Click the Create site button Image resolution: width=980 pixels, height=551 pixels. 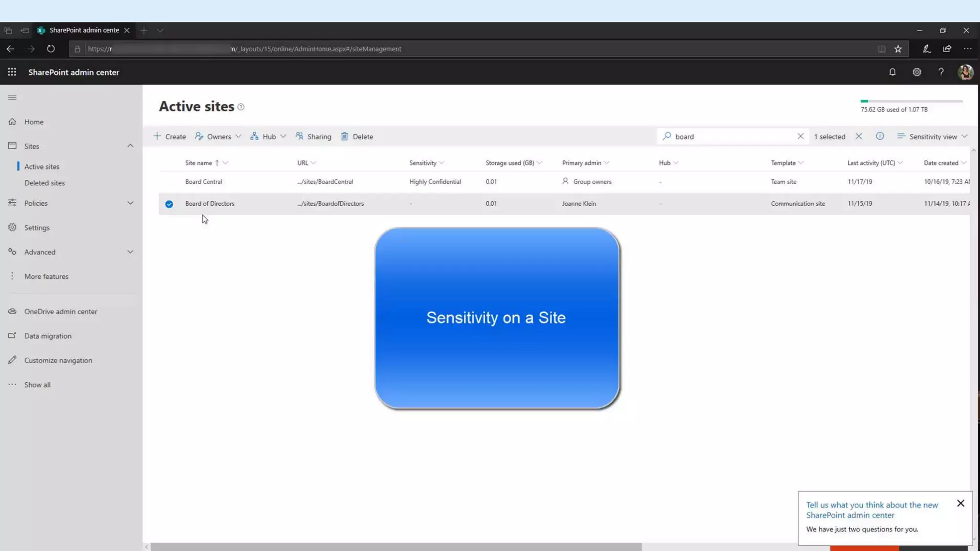coord(170,136)
